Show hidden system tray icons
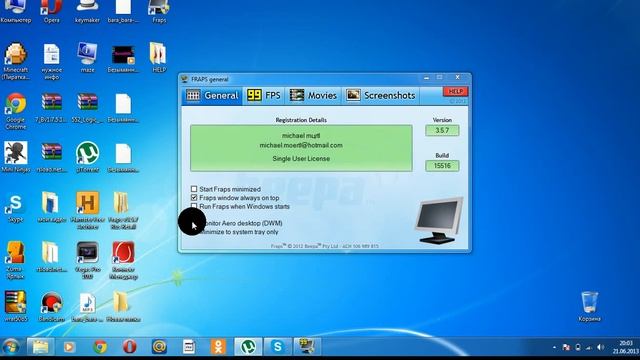The image size is (640, 360). [554, 347]
